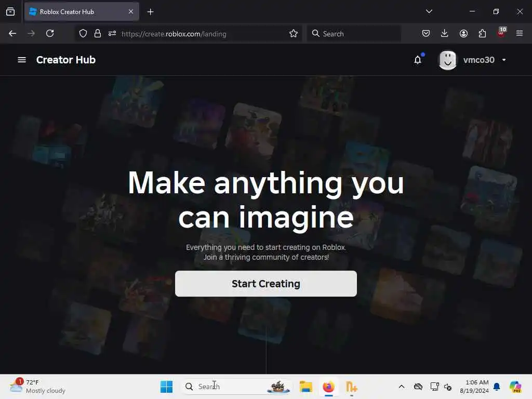Click the Firefox taskbar icon
The height and width of the screenshot is (399, 532).
click(328, 387)
